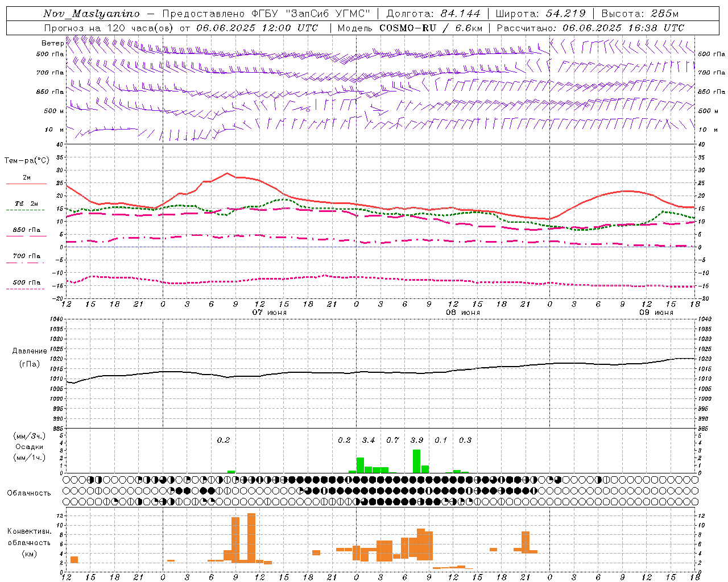Click the (мм/3ч.) precipitation unit label
Viewport: 728px width, 582px height.
30,436
